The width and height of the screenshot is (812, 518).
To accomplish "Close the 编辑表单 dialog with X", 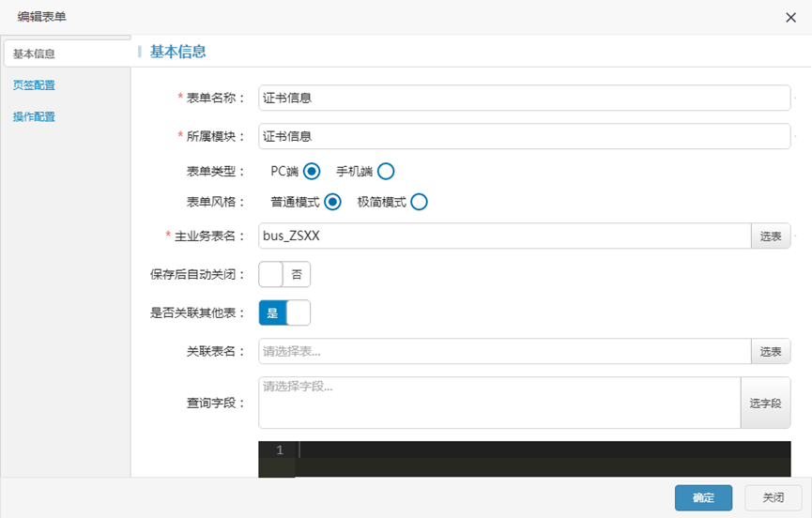I will (x=790, y=18).
